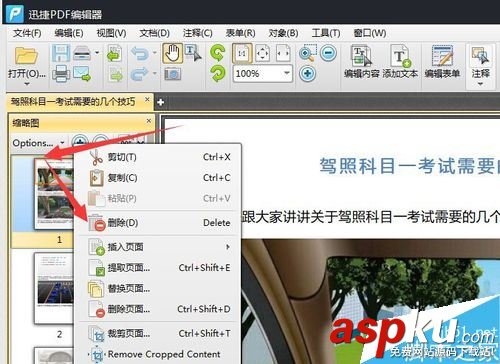Click the plus button to add a new tab

coord(160,102)
